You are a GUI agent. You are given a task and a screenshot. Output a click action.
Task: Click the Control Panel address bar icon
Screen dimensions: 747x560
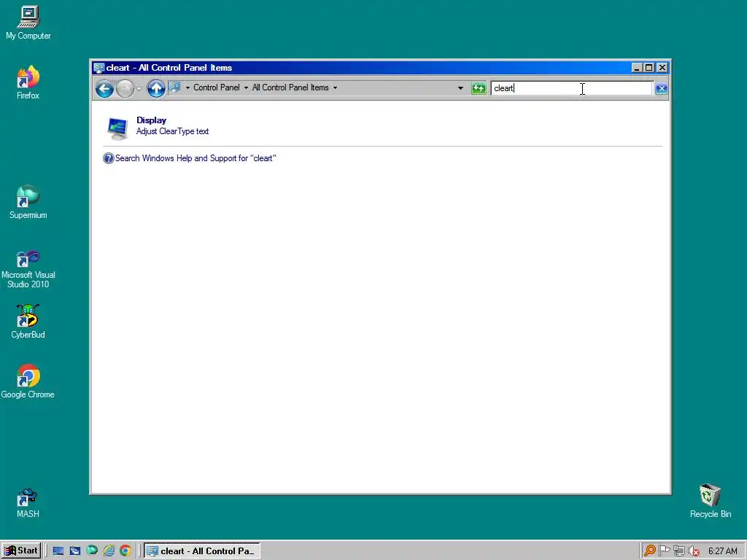pos(175,87)
